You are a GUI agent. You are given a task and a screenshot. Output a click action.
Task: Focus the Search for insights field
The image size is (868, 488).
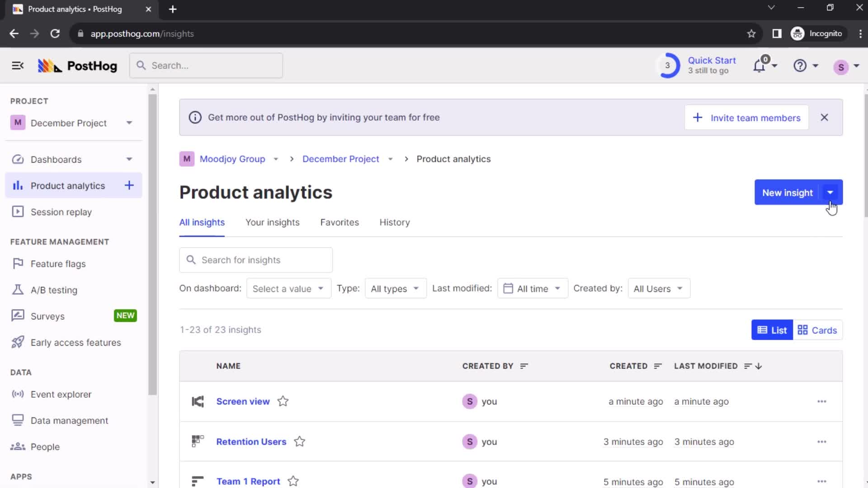tap(256, 260)
